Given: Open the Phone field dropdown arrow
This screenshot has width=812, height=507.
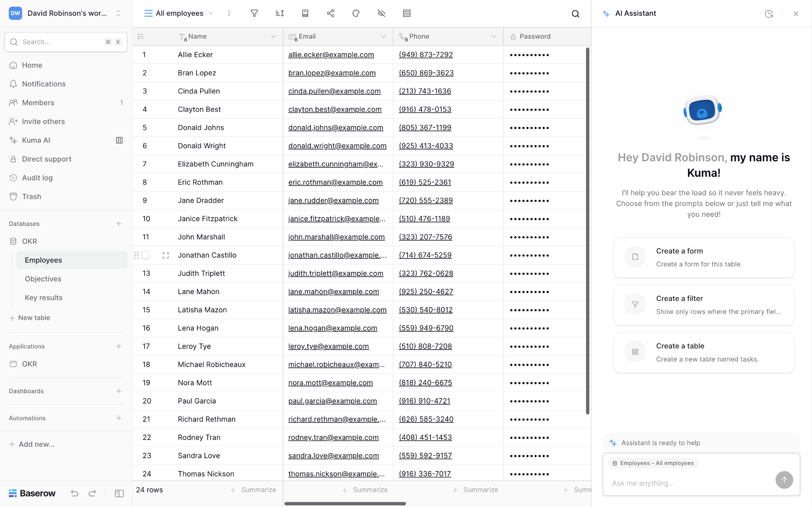Looking at the screenshot, I should pos(494,36).
